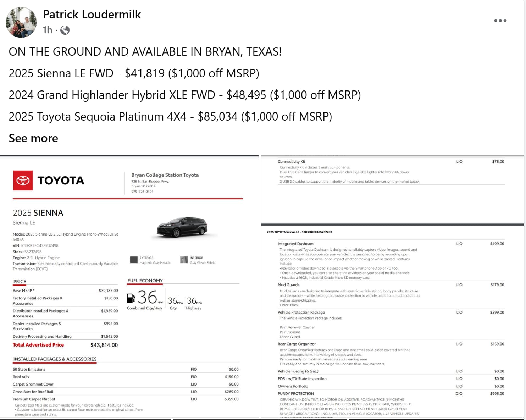Click the $995.00 Purdy Protection price
The height and width of the screenshot is (420, 526).
coord(497,393)
